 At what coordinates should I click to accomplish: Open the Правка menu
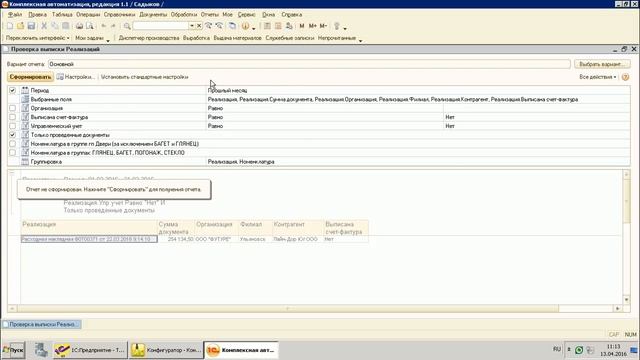click(38, 14)
